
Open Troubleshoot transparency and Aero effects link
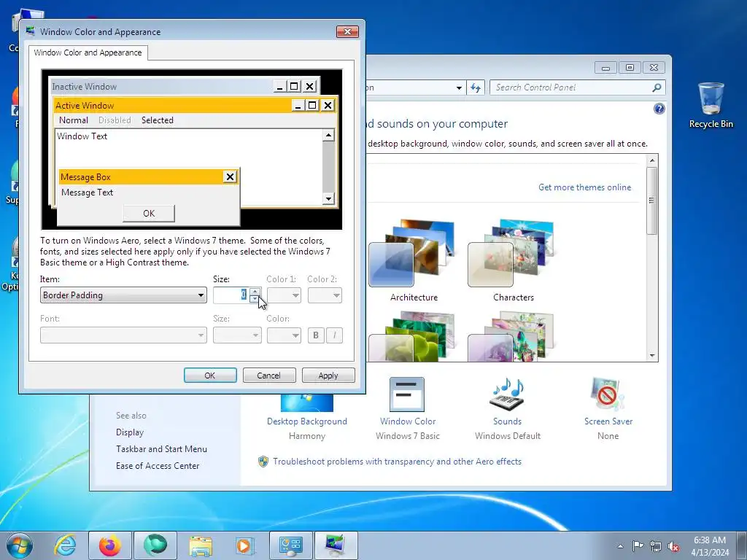397,462
